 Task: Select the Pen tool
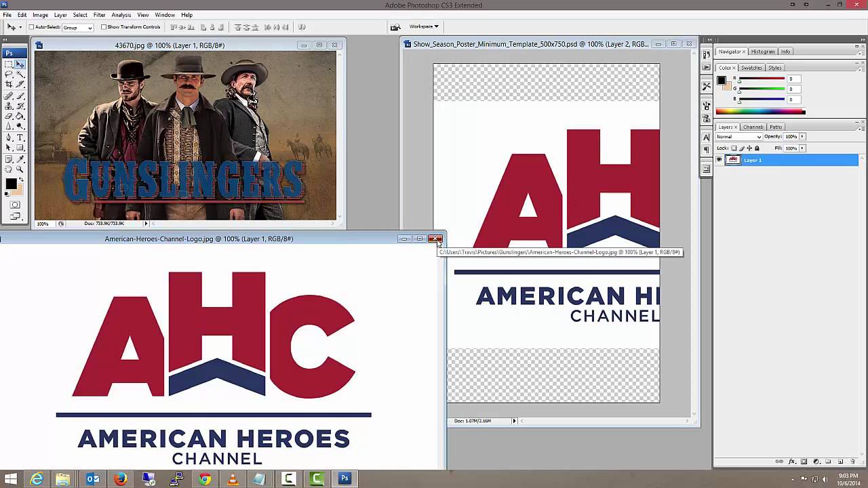(x=9, y=138)
